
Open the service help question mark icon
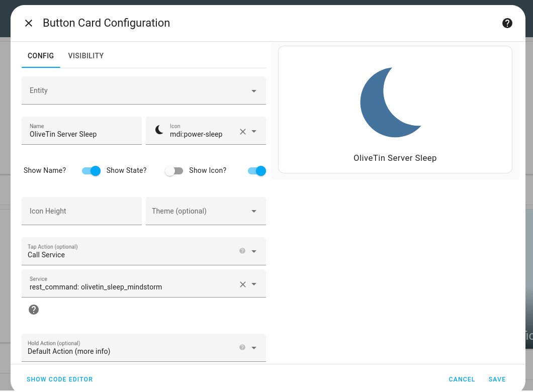(x=34, y=310)
